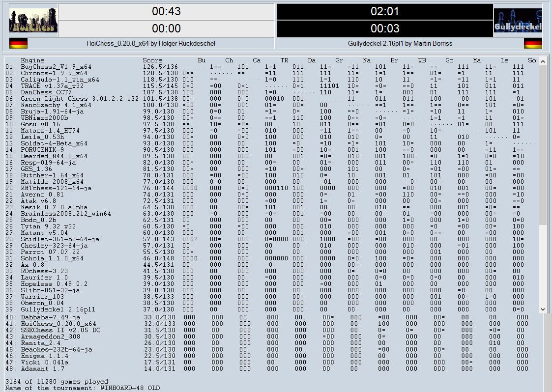The width and height of the screenshot is (552, 392).
Task: Click the Brainless20081212_win64 row name
Action: click(x=66, y=214)
